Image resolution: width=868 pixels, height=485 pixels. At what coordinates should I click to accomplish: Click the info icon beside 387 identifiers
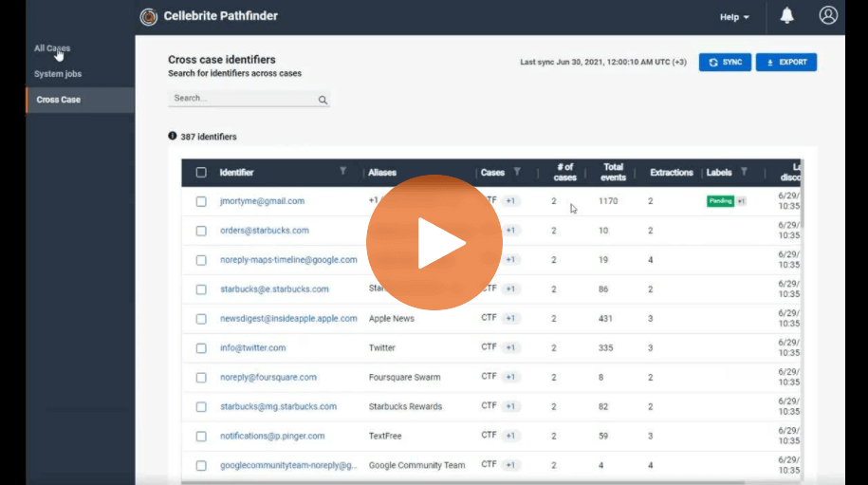coord(172,136)
